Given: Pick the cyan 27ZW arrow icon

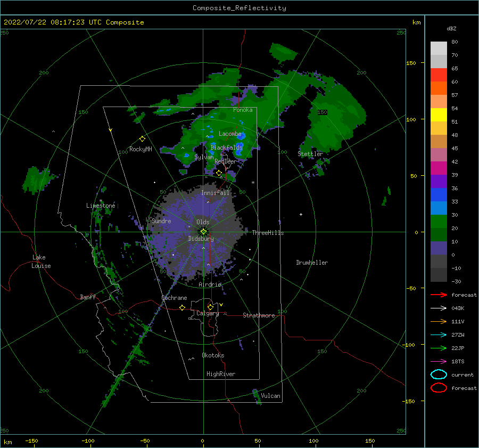Looking at the screenshot, I should coord(439,335).
